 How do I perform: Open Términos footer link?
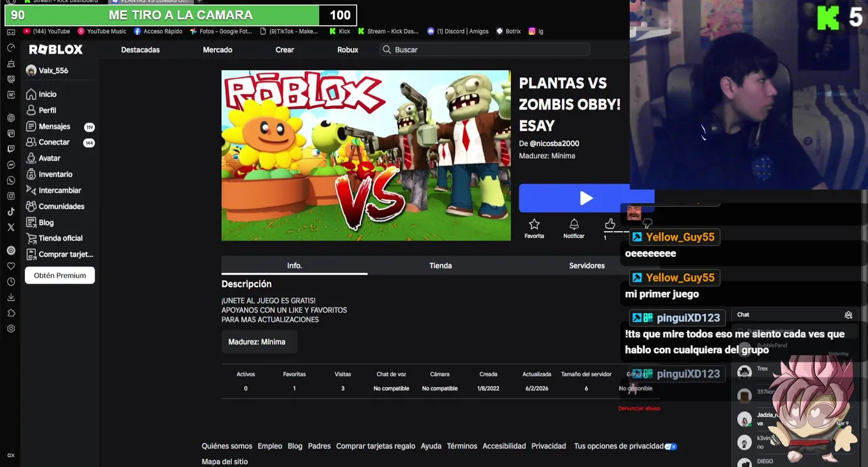(462, 446)
